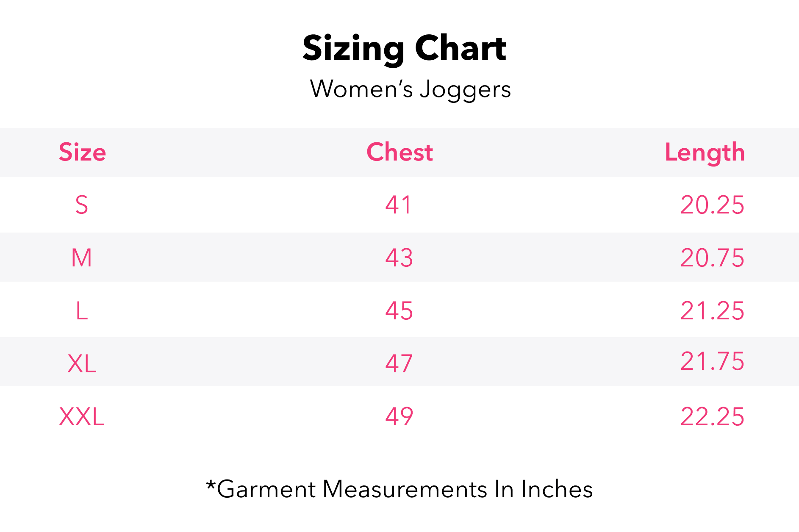Pick the length value 20.75
The height and width of the screenshot is (532, 799).
pos(712,258)
